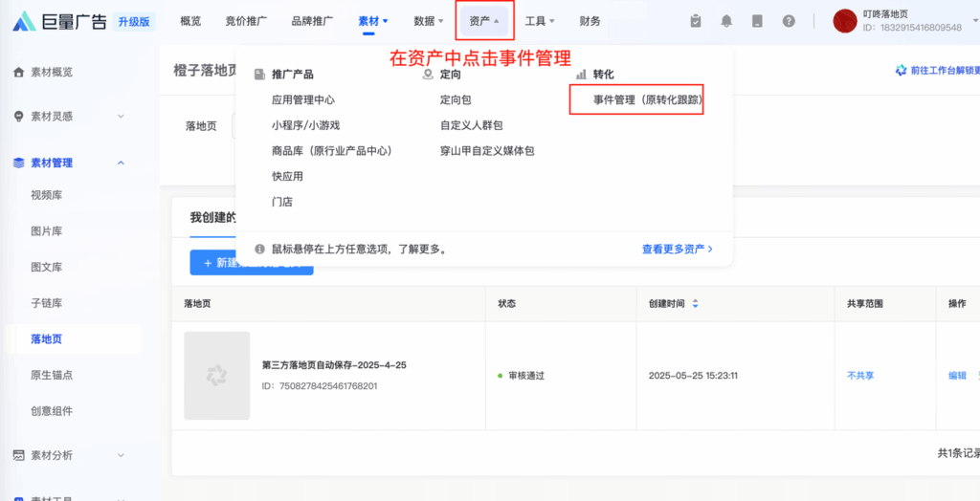Click the red account avatar
The width and height of the screenshot is (980, 501).
[844, 21]
